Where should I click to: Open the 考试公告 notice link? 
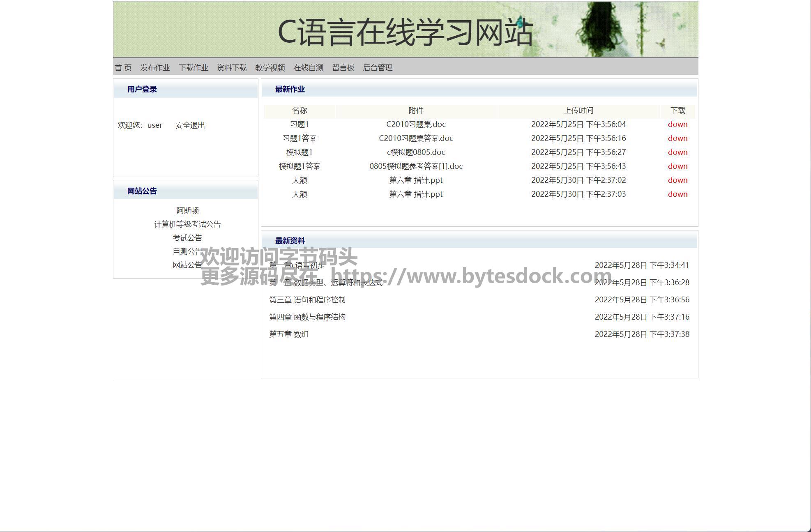click(x=187, y=238)
